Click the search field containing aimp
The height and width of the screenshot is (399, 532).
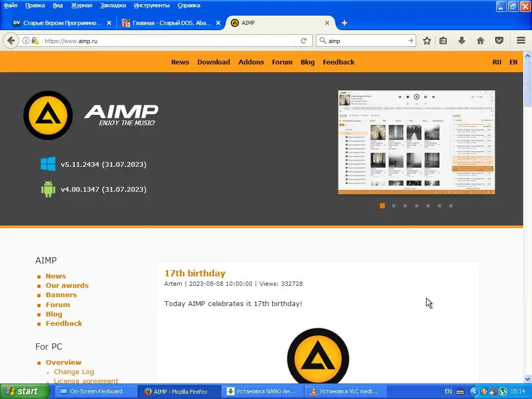coord(366,41)
